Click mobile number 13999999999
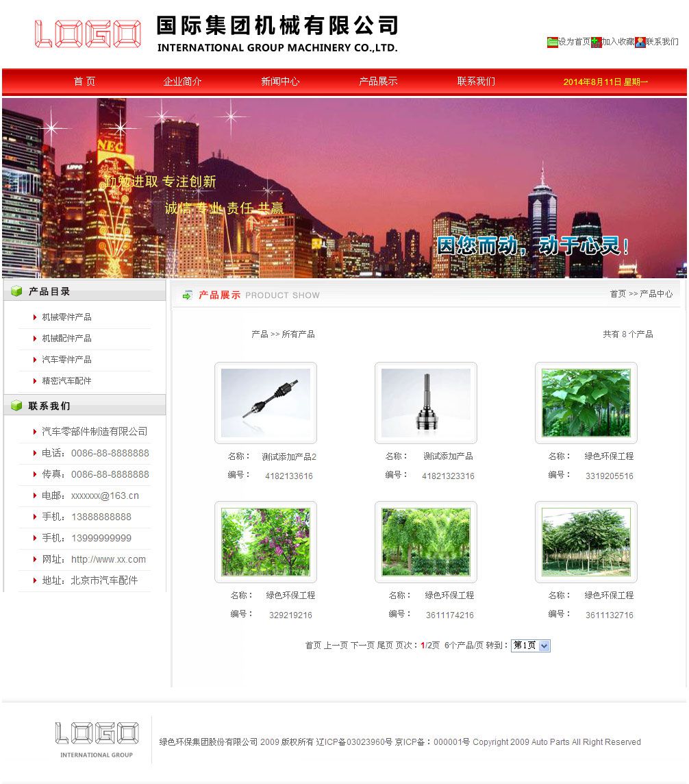 coord(101,539)
